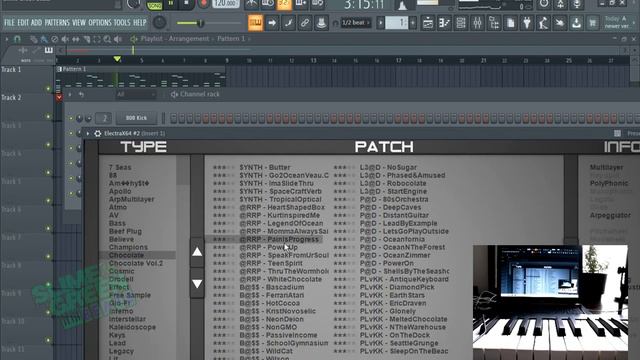Open the Mixer view icon
Viewport: 640px width, 360px height.
point(477,23)
